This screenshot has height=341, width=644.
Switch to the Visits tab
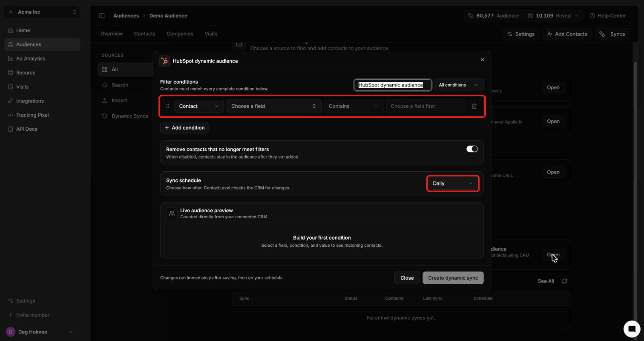coord(211,34)
